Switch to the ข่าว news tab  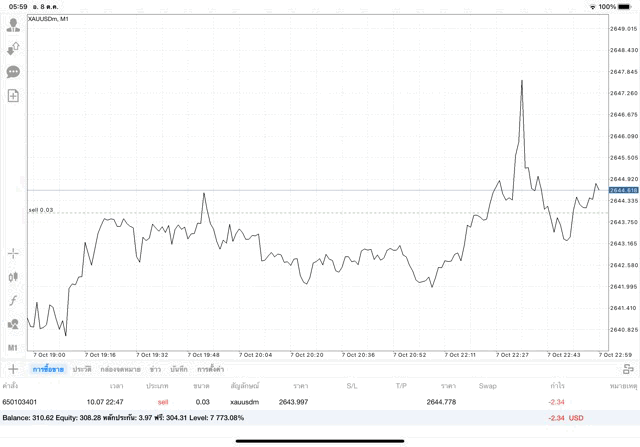coord(155,369)
